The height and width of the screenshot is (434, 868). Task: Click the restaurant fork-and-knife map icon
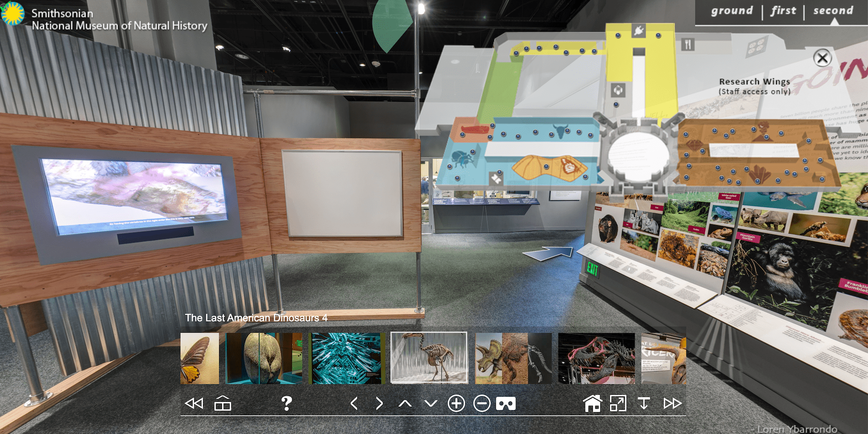(x=688, y=44)
